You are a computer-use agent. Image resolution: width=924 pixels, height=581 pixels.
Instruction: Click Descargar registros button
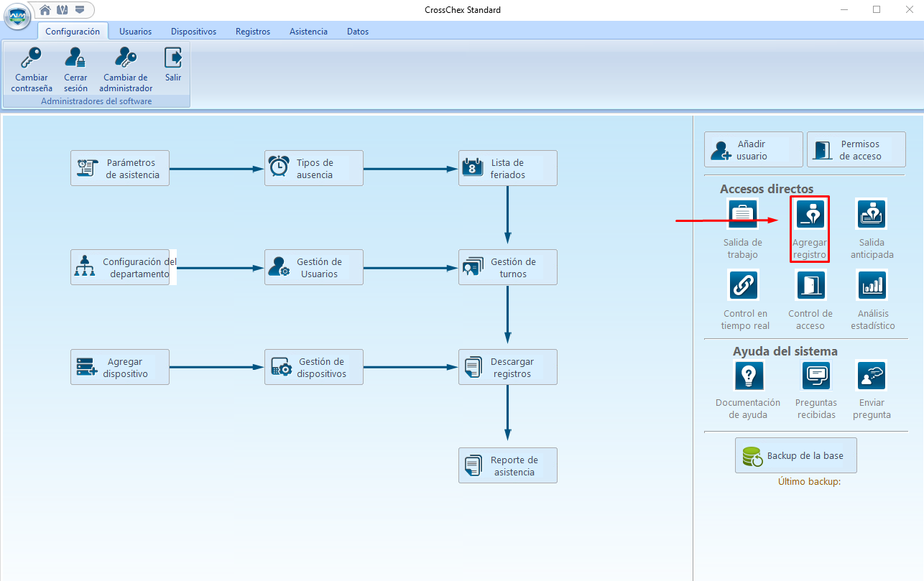click(508, 367)
